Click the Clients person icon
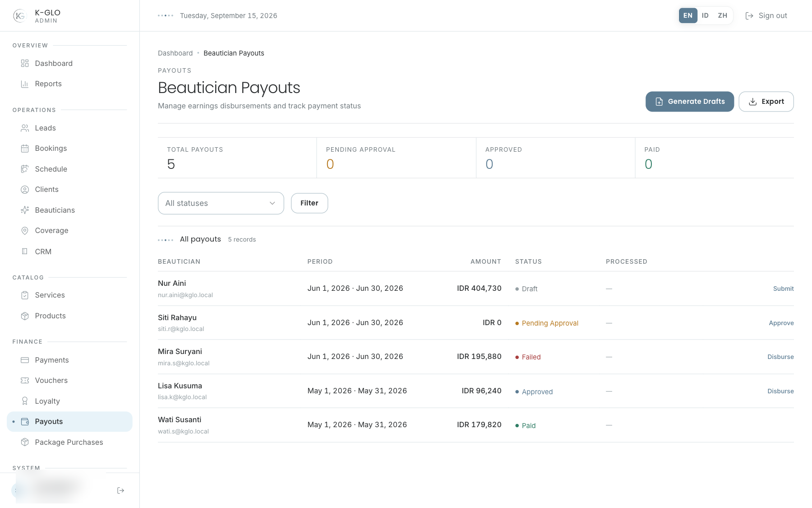Viewport: 812px width, 508px height. 25,190
